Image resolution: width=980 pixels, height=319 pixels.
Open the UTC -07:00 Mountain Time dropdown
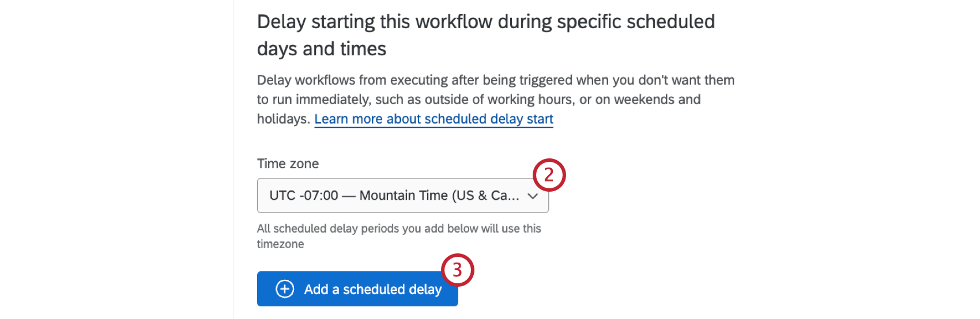pos(402,196)
